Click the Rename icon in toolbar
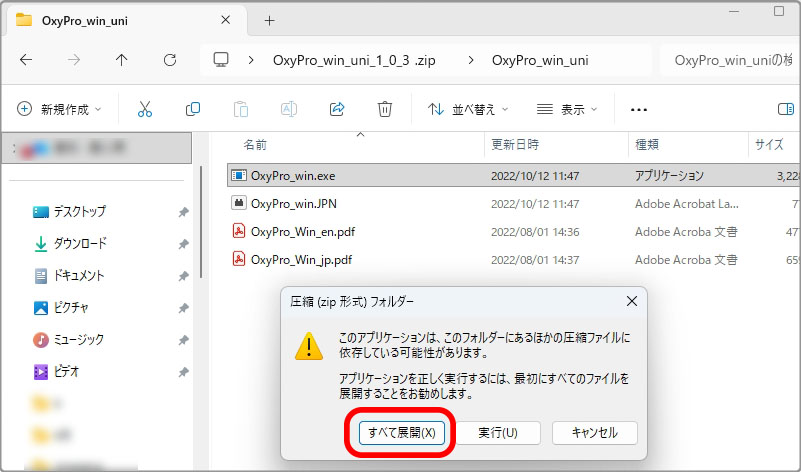This screenshot has height=472, width=801. 289,109
